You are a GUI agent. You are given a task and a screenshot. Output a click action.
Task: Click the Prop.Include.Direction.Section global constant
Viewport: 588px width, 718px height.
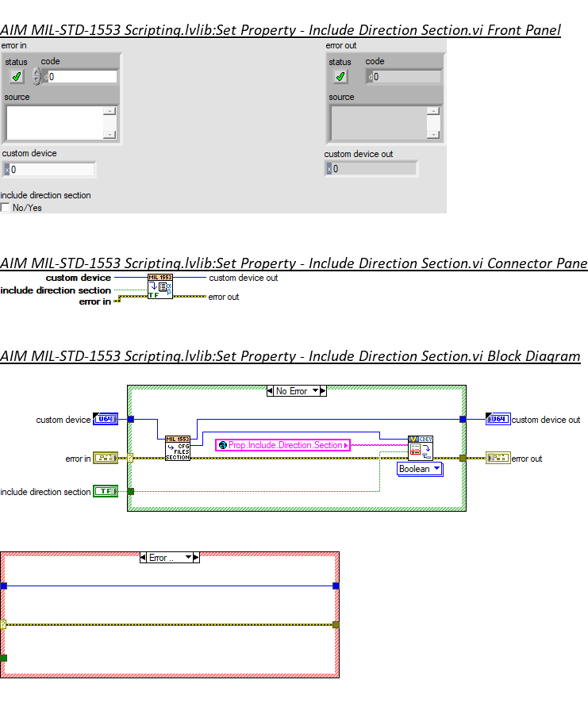click(x=283, y=445)
